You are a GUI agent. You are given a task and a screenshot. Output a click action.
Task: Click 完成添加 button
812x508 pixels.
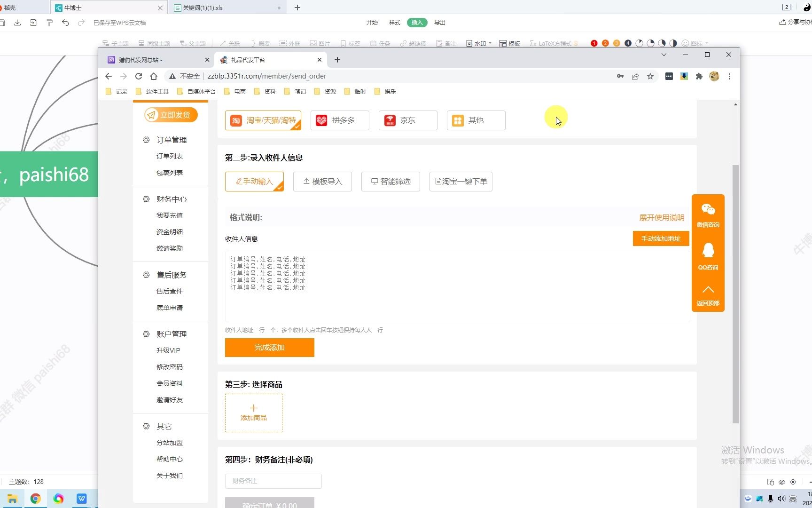pyautogui.click(x=270, y=348)
